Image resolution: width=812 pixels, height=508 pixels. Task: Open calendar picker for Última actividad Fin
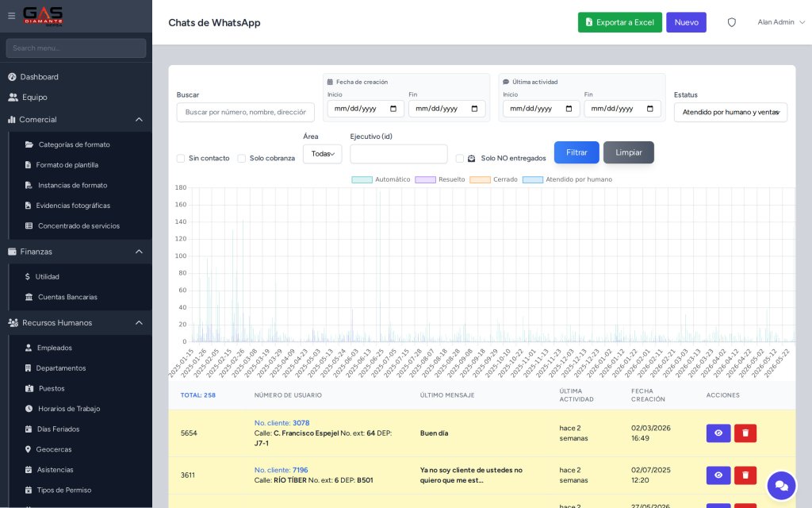[x=650, y=109]
